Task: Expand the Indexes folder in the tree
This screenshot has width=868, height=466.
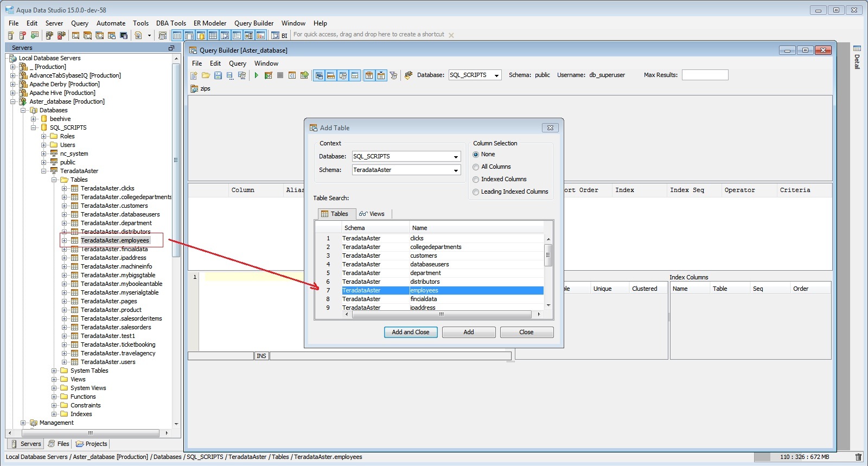Action: [x=54, y=414]
